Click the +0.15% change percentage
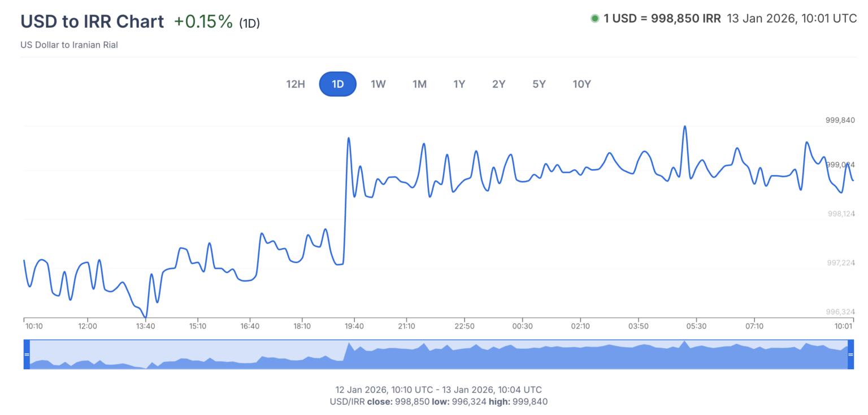Viewport: 868px width, 415px height. click(x=202, y=22)
